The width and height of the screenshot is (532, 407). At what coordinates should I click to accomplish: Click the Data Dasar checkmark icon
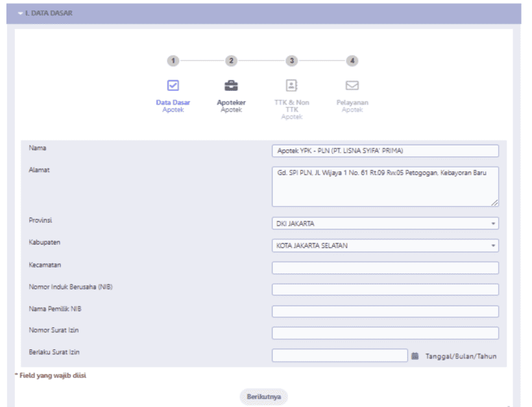point(173,85)
